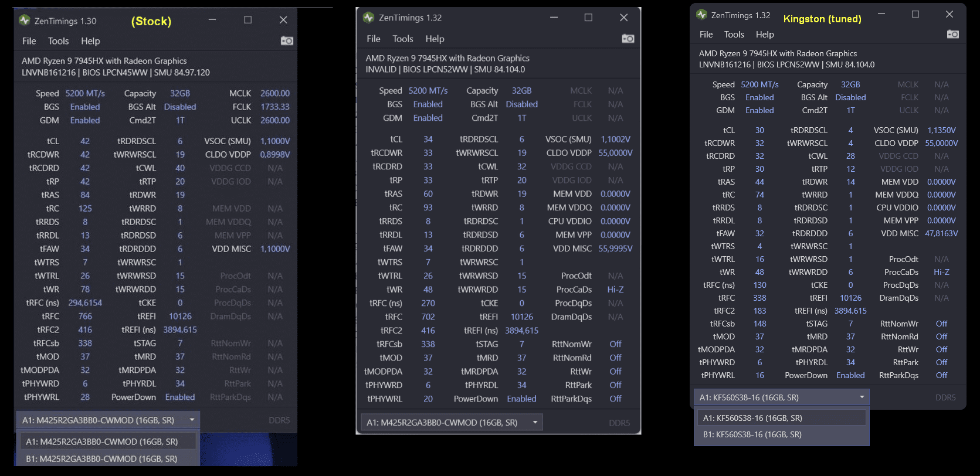Click ProcCaDs value Hi-Z in middle window
This screenshot has height=476, width=980.
[x=615, y=290]
